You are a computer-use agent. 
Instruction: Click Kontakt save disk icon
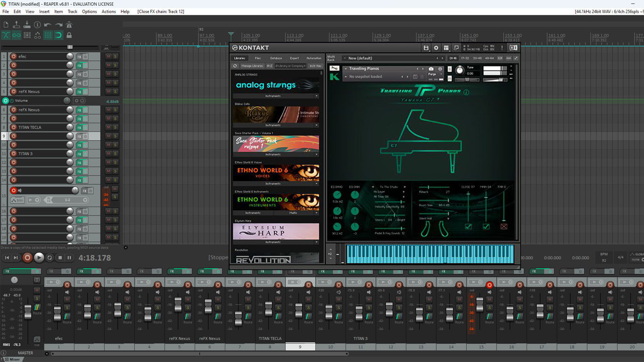click(426, 48)
